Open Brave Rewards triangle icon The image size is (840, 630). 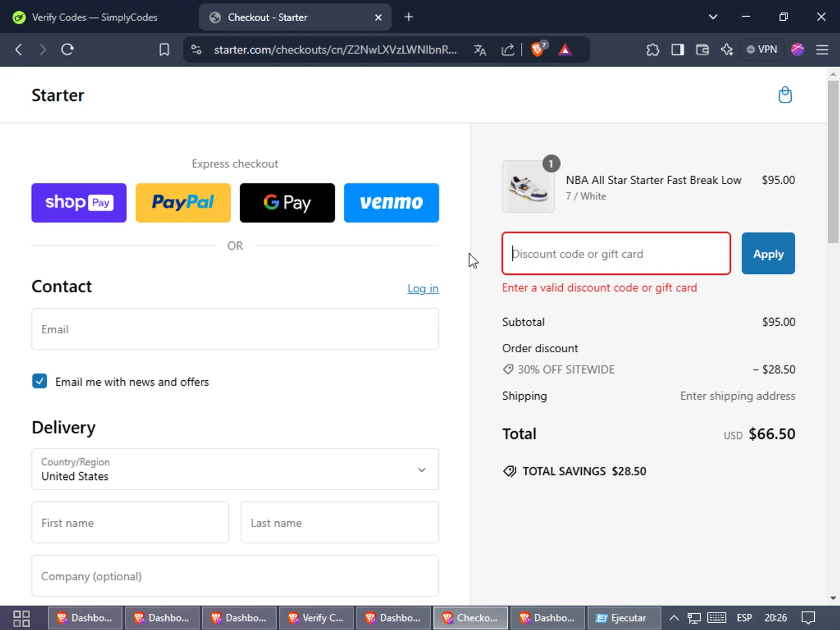point(565,50)
